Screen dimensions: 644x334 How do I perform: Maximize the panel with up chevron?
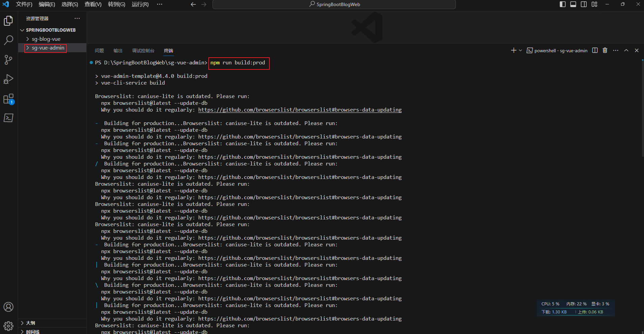click(626, 50)
